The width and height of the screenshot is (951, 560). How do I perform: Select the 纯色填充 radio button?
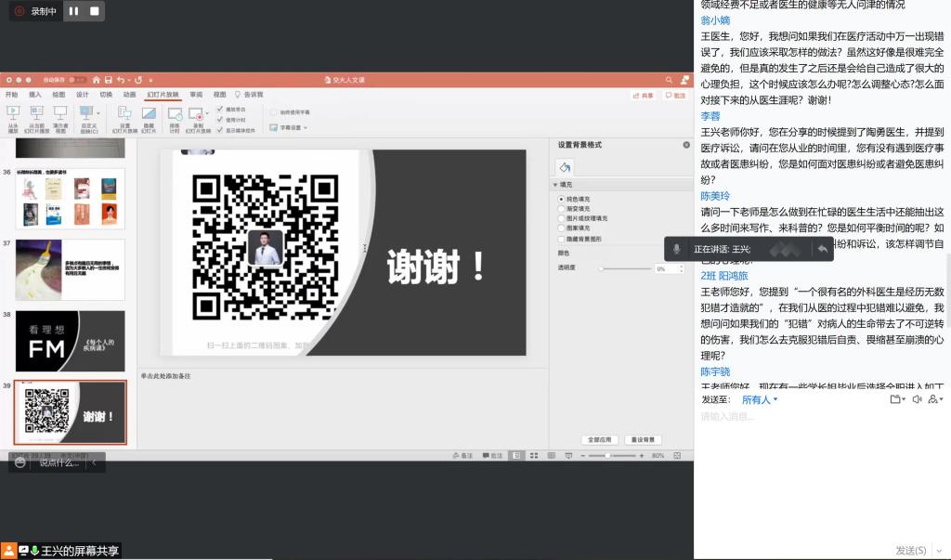pyautogui.click(x=561, y=199)
